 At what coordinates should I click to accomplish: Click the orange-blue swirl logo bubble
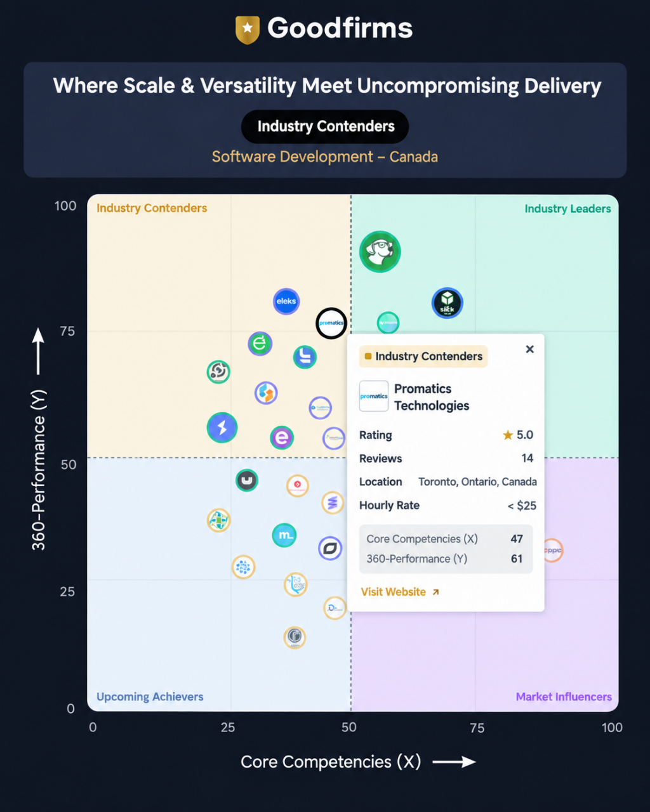click(266, 393)
